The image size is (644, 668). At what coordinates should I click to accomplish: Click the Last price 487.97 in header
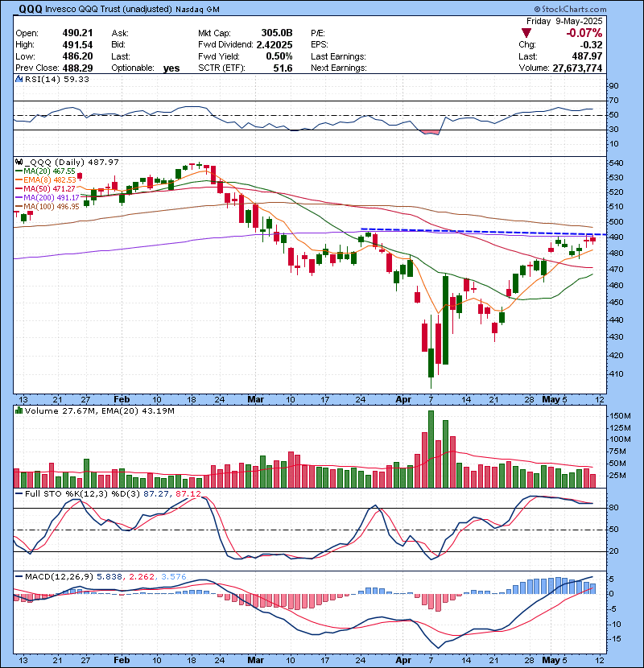click(x=587, y=56)
